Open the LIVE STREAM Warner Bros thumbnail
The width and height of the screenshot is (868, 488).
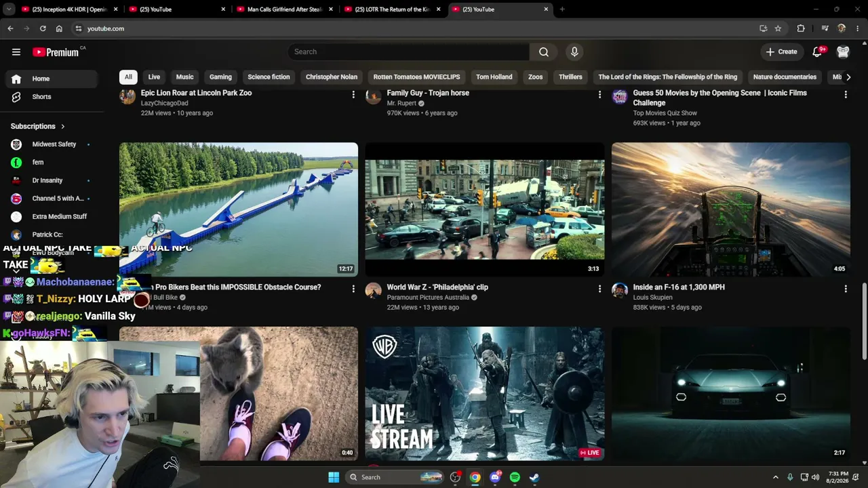pyautogui.click(x=485, y=394)
